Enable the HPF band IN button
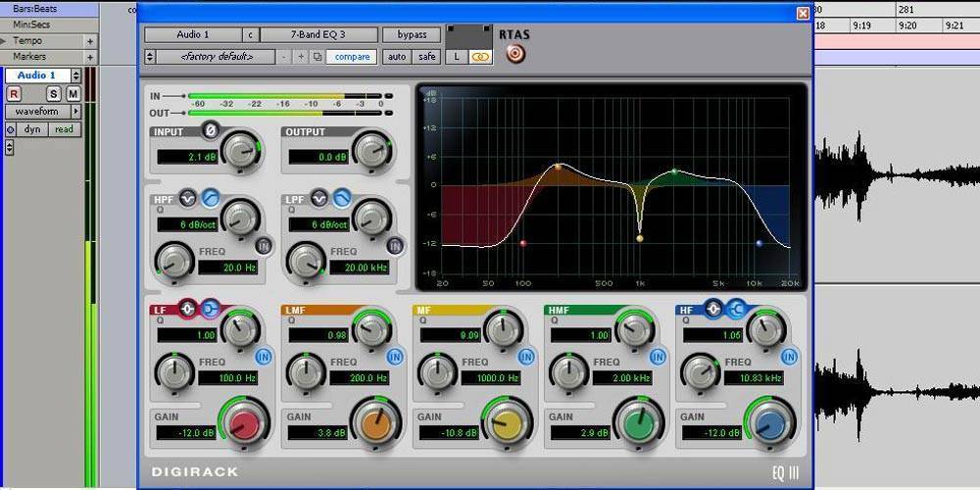Image resolution: width=980 pixels, height=490 pixels. (265, 246)
